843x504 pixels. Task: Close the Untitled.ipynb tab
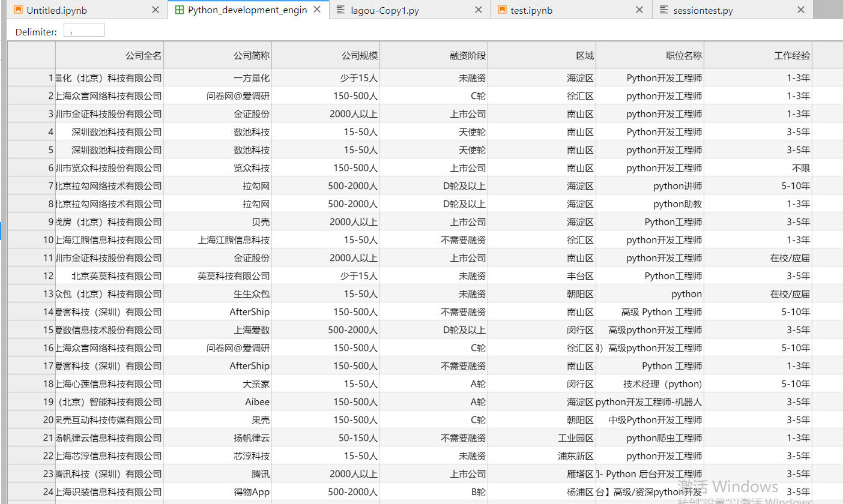tap(156, 10)
